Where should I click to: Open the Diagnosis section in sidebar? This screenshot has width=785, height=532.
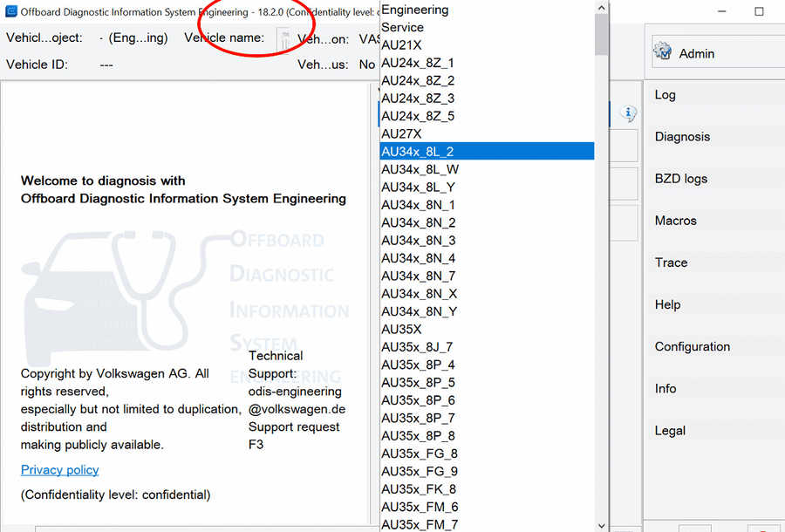pyautogui.click(x=682, y=137)
